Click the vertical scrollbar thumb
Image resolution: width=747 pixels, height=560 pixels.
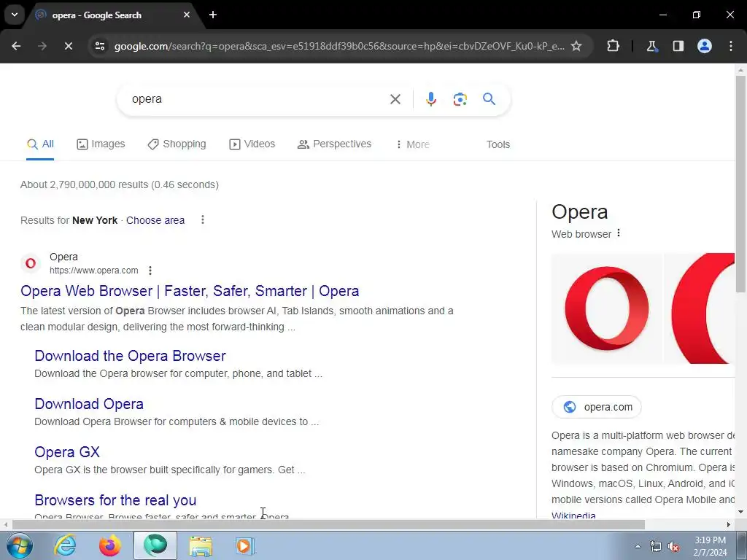click(x=740, y=183)
